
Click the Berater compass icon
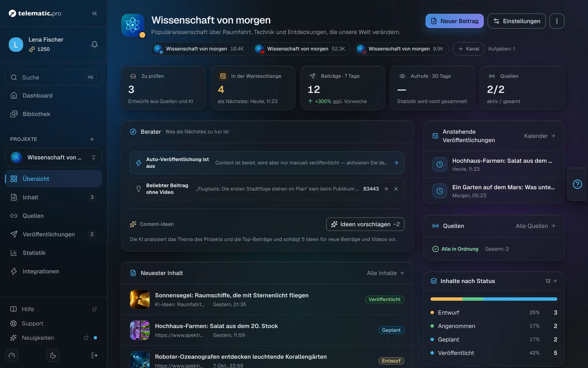coord(133,132)
